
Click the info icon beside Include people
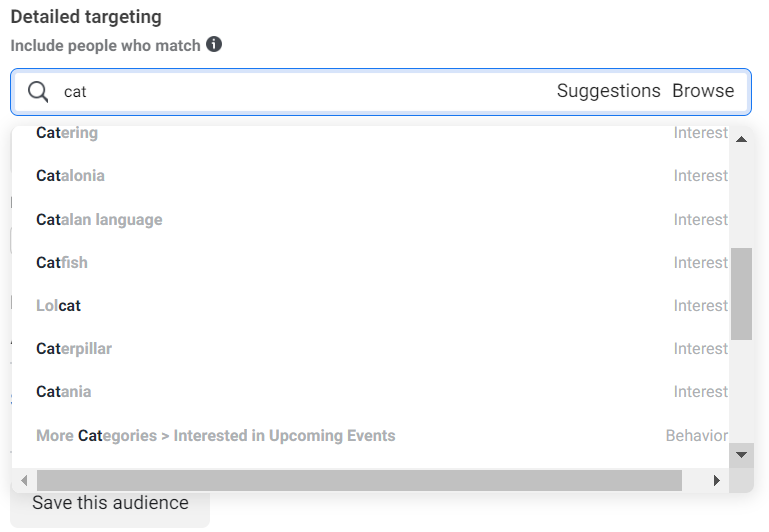click(214, 45)
